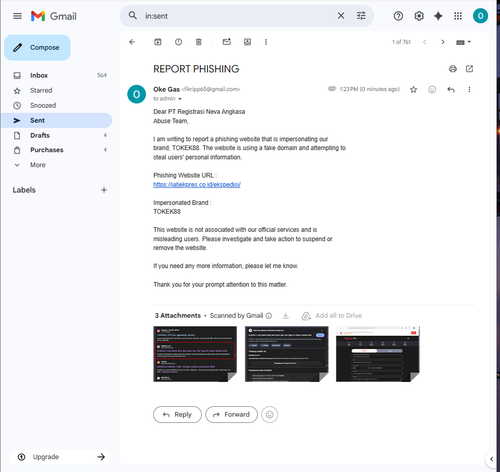Star the message from Oke Gas
Image resolution: width=500 pixels, height=472 pixels.
[x=413, y=89]
